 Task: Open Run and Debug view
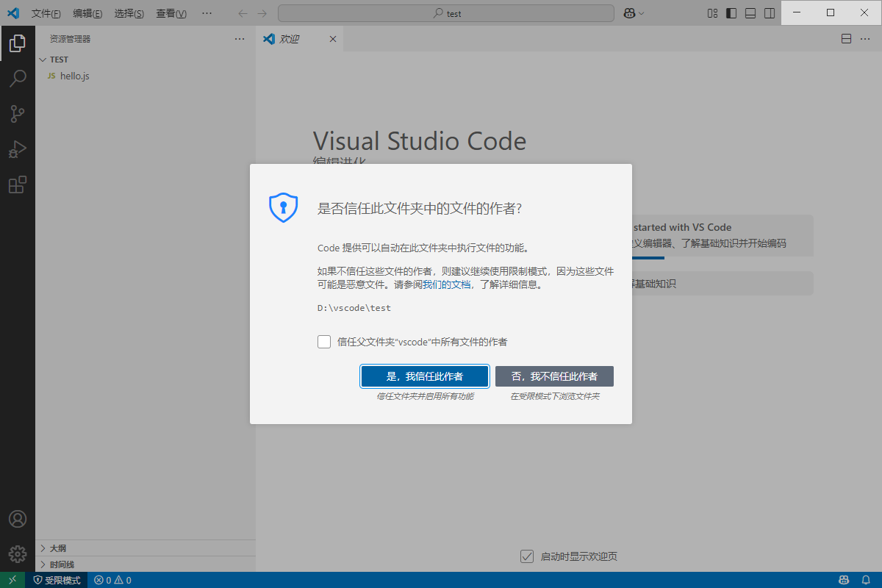click(x=18, y=149)
